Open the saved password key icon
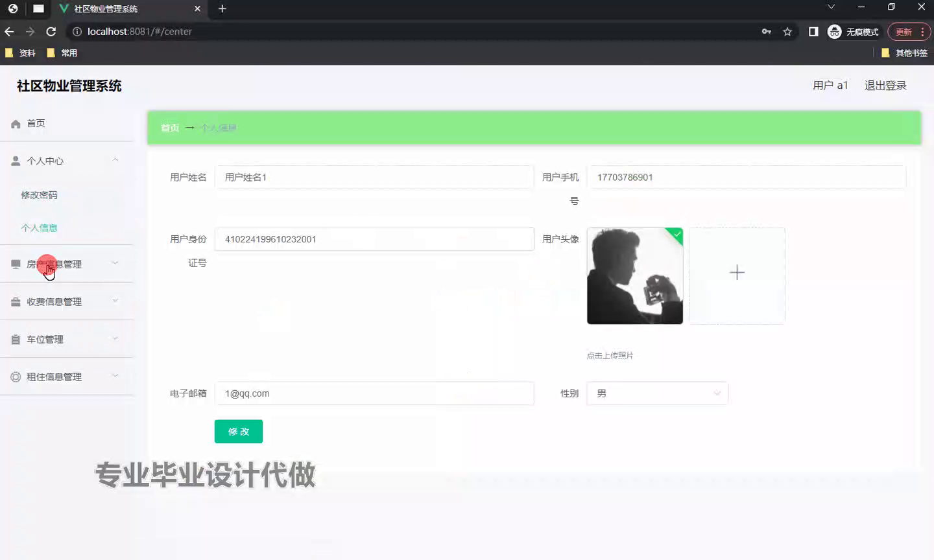Viewport: 934px width, 560px height. click(x=767, y=31)
